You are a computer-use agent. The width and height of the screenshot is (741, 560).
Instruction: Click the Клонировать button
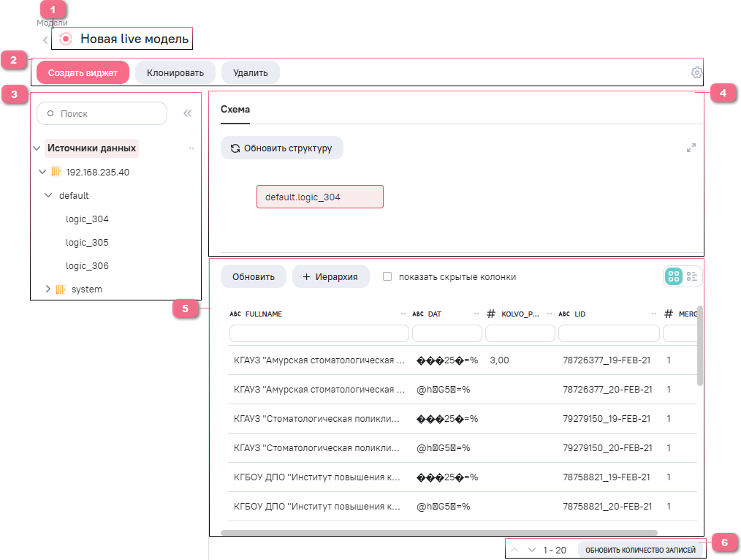(175, 73)
